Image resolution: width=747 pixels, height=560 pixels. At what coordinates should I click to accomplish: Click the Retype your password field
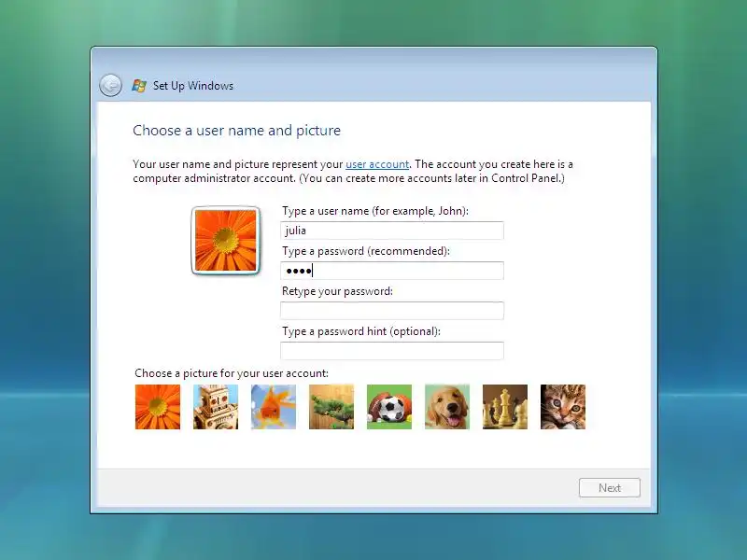pos(392,311)
